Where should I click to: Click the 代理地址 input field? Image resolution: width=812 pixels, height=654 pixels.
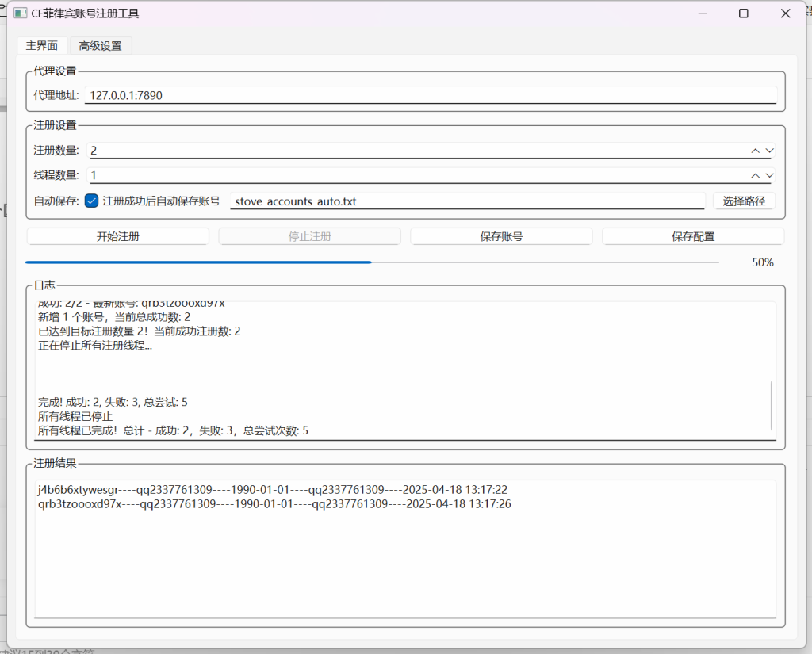point(431,95)
